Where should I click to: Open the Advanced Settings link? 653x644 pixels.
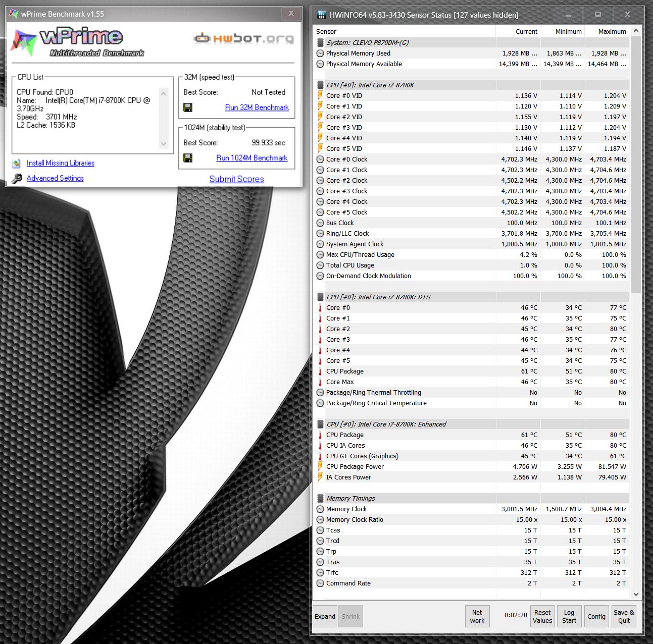click(55, 178)
